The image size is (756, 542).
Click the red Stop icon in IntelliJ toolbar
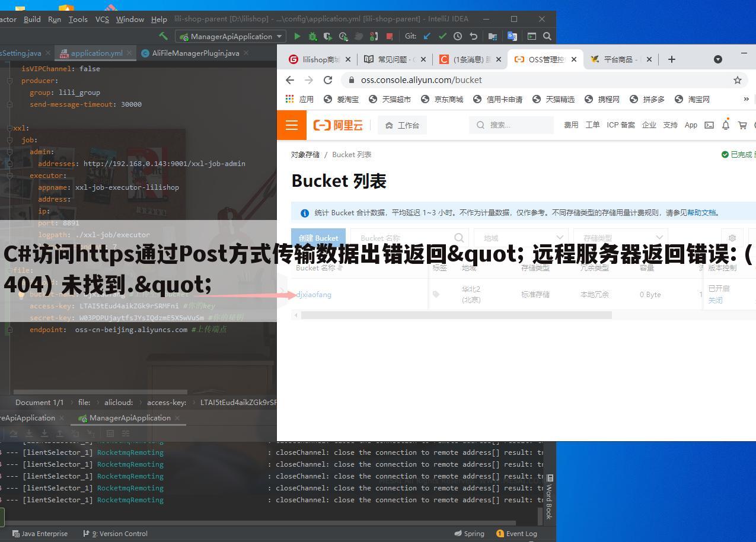click(390, 36)
